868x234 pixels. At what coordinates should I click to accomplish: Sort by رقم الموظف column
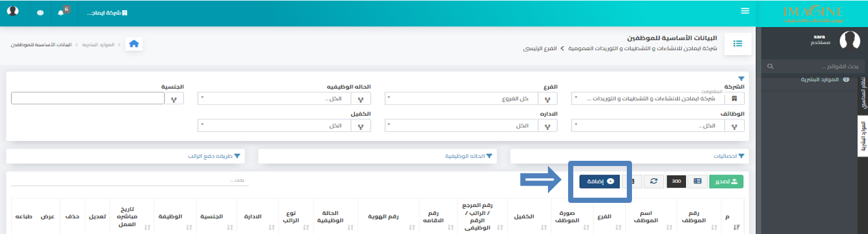point(696,216)
